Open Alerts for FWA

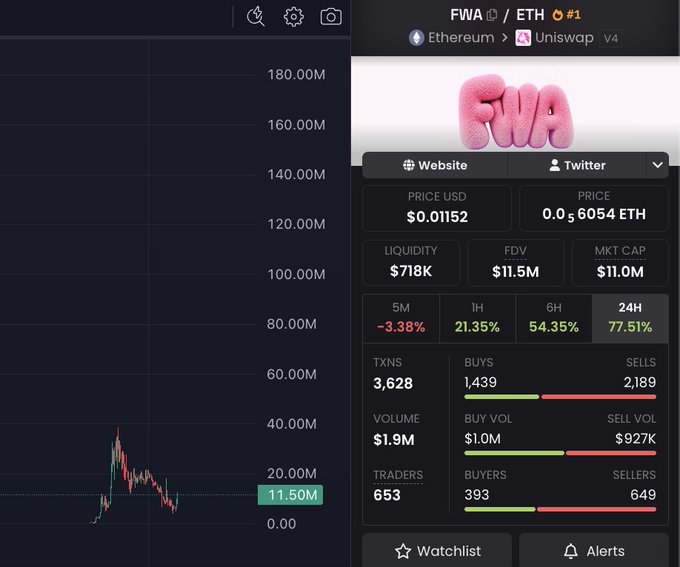(594, 551)
